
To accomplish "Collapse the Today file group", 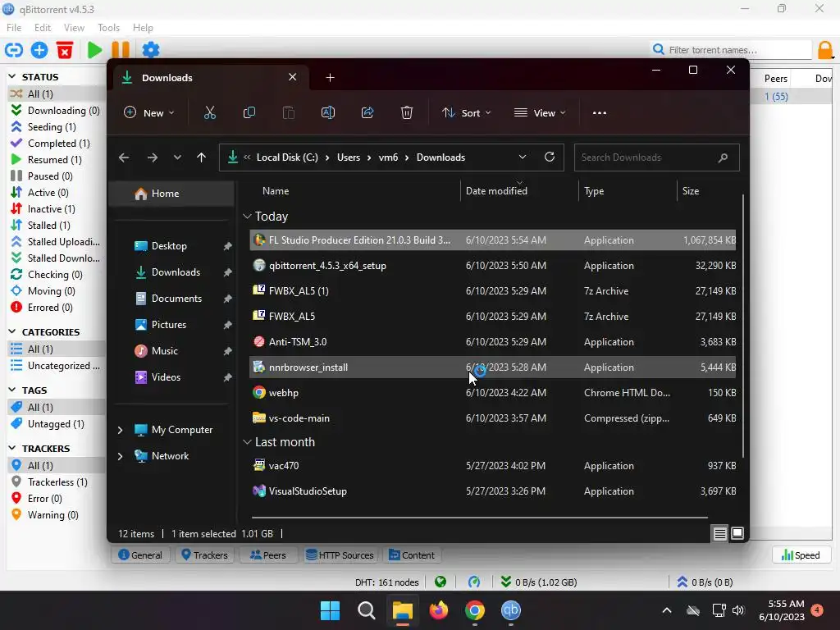I will pos(247,217).
